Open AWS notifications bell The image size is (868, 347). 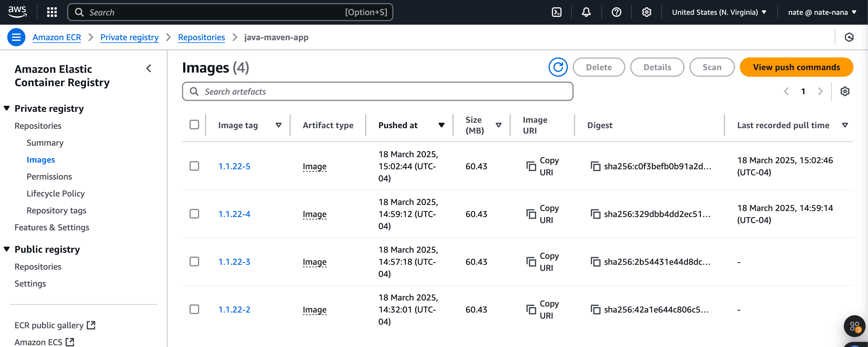[586, 12]
